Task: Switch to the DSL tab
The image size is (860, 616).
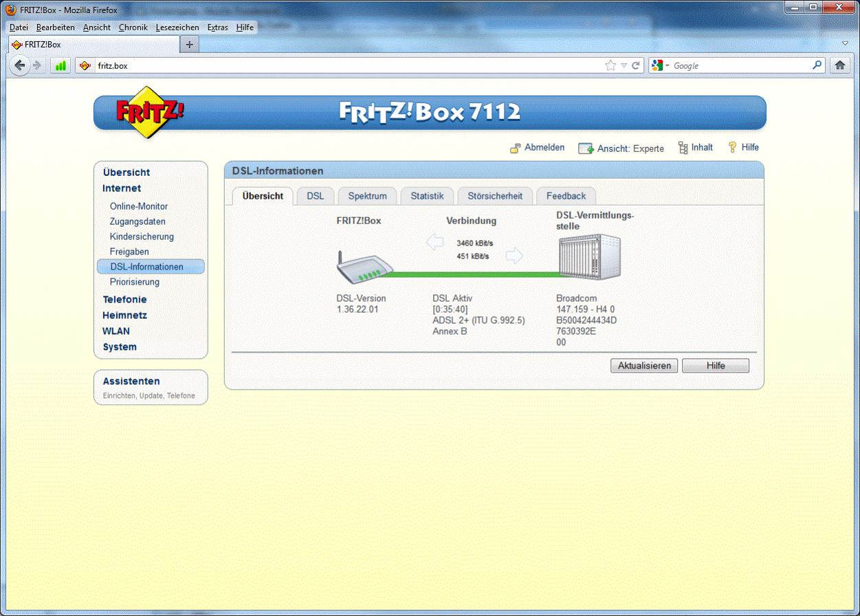Action: point(316,196)
